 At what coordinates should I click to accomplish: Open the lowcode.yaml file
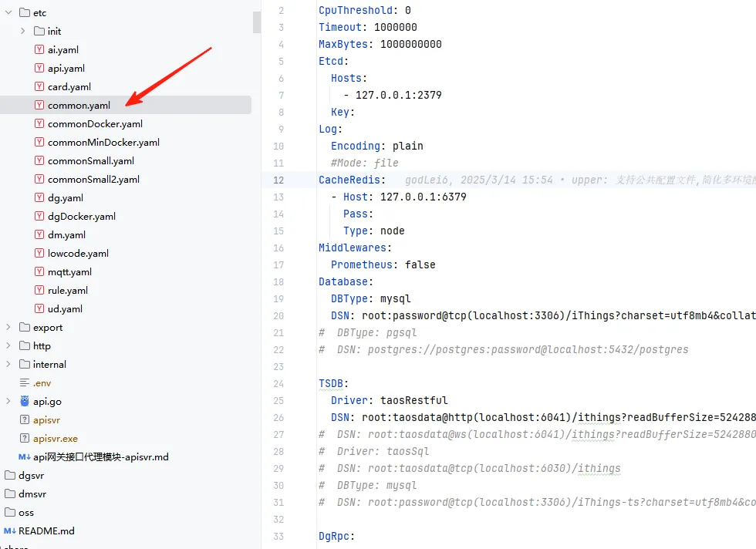pos(78,253)
